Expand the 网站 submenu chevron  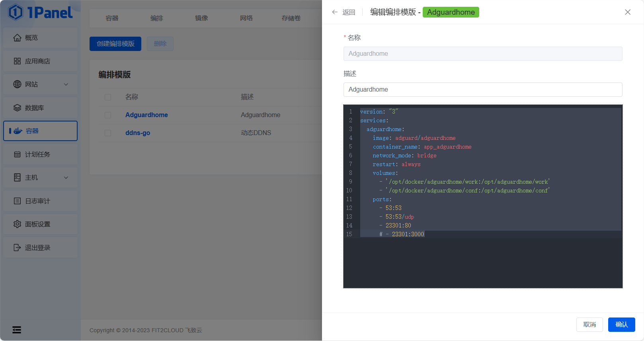(x=66, y=84)
